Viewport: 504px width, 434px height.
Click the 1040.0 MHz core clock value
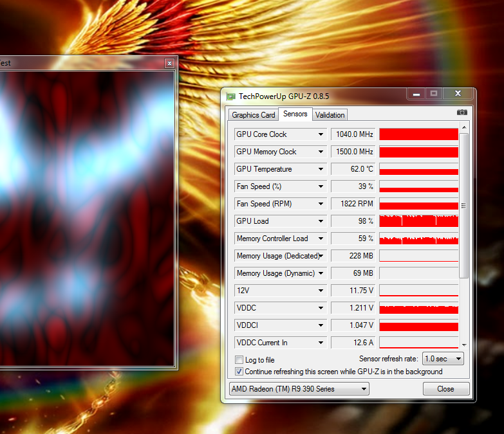(x=353, y=134)
